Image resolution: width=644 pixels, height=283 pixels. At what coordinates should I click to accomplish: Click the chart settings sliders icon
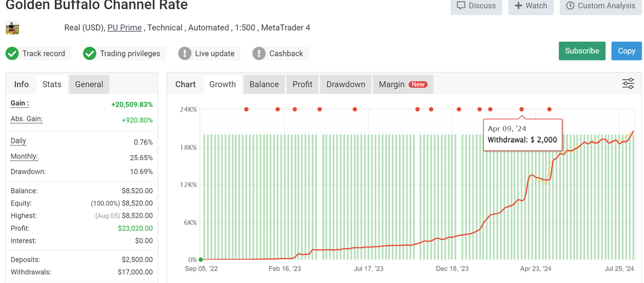tap(628, 84)
